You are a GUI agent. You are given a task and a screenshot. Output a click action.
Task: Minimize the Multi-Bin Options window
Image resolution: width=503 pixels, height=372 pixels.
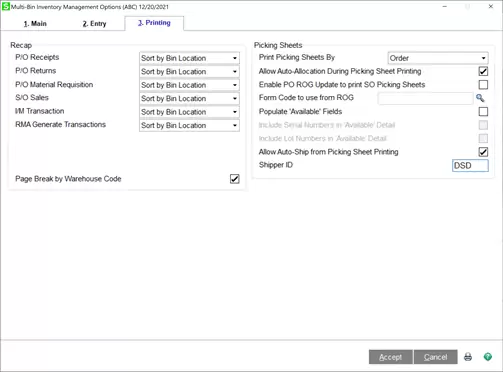coord(444,6)
